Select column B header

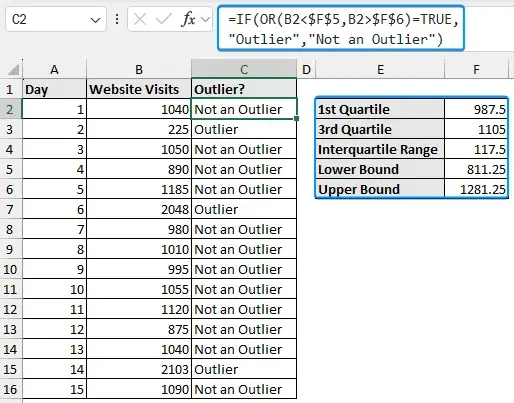click(x=139, y=69)
